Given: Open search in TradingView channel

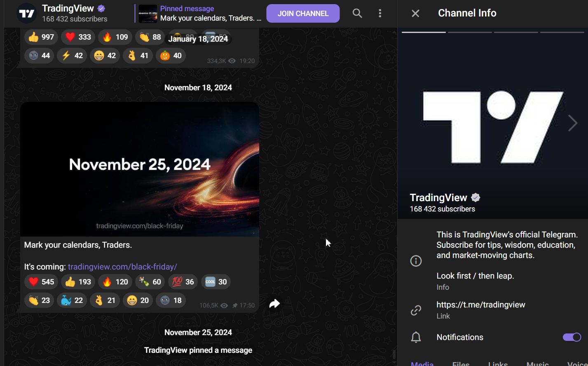Looking at the screenshot, I should [x=357, y=13].
